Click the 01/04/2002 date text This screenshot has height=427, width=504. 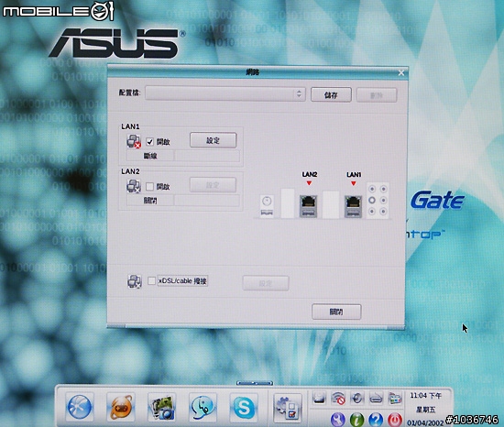(x=425, y=422)
